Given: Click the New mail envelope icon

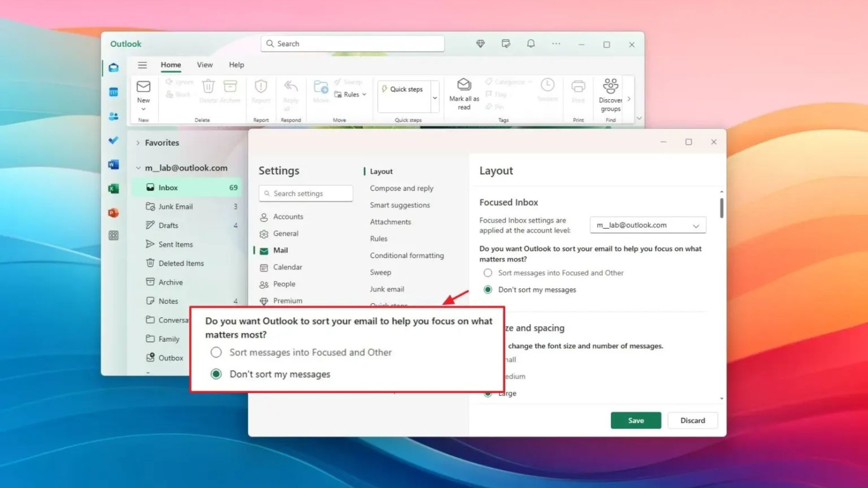Looking at the screenshot, I should (x=143, y=86).
